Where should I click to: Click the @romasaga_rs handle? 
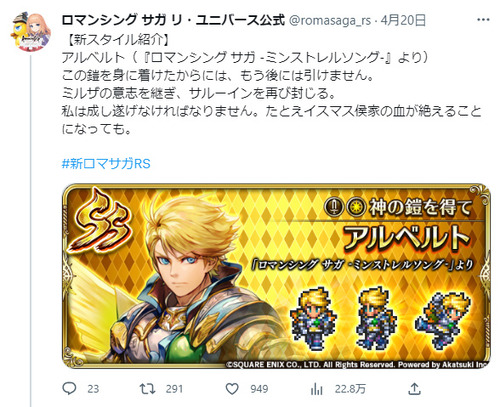pyautogui.click(x=330, y=20)
